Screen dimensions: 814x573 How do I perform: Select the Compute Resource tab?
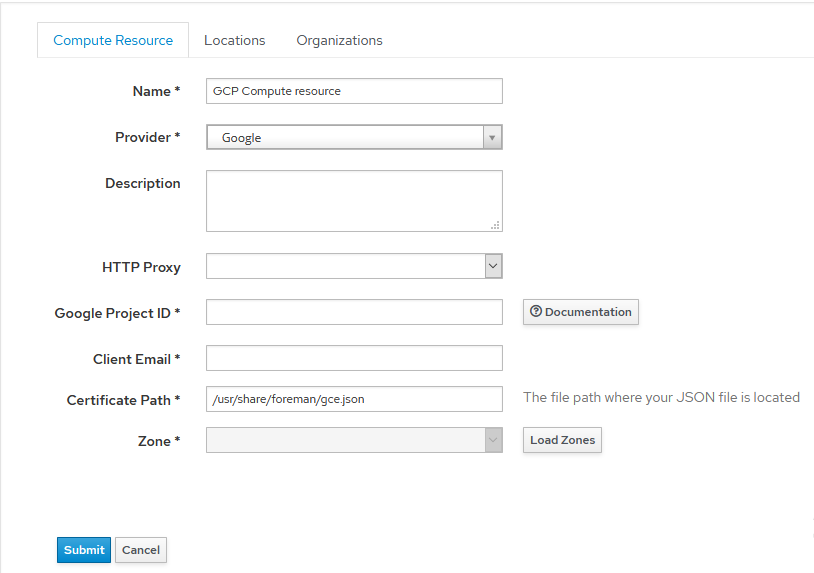click(113, 40)
